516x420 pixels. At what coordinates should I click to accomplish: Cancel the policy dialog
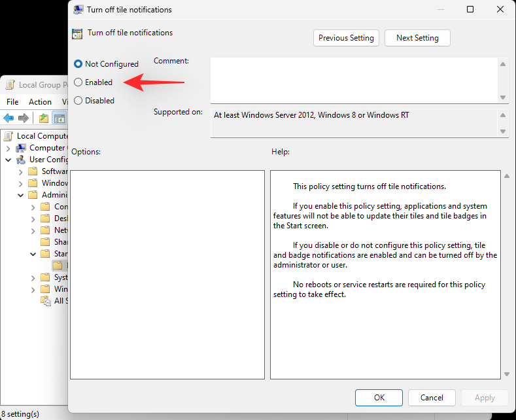point(432,398)
